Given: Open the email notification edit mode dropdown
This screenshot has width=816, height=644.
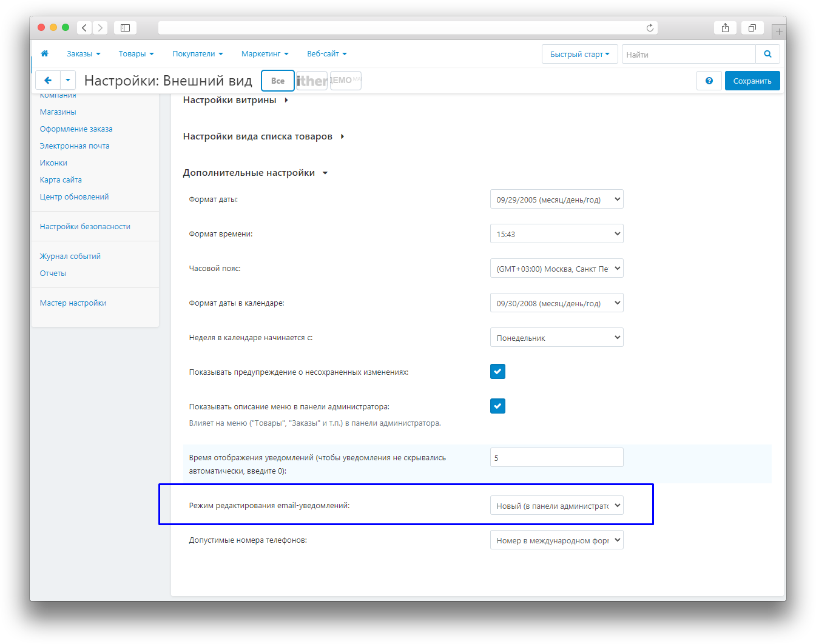Looking at the screenshot, I should (556, 506).
